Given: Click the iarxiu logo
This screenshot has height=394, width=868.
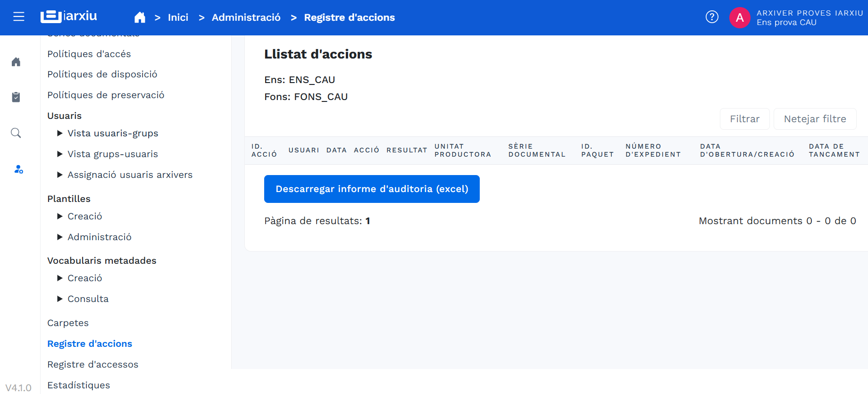Looking at the screenshot, I should pos(69,17).
